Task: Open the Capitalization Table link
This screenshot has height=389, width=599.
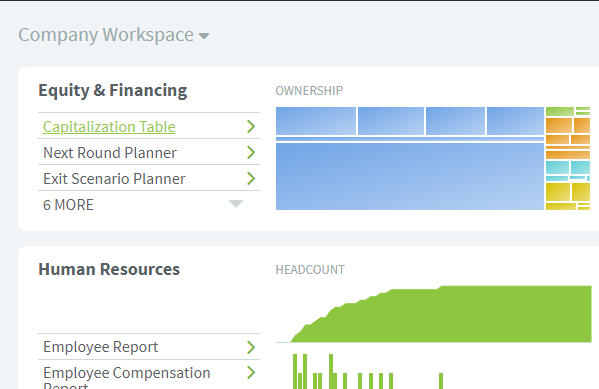Action: click(x=109, y=126)
